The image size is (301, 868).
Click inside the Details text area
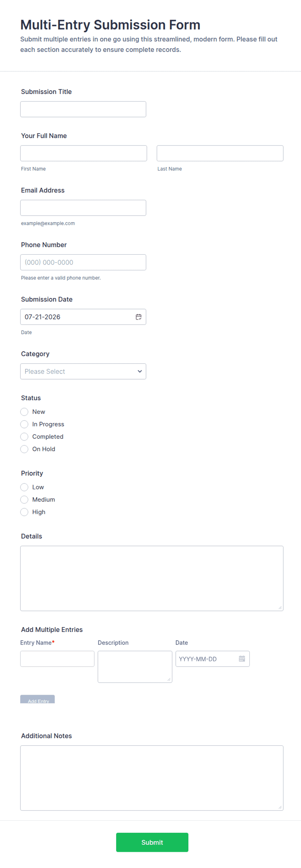pos(152,578)
